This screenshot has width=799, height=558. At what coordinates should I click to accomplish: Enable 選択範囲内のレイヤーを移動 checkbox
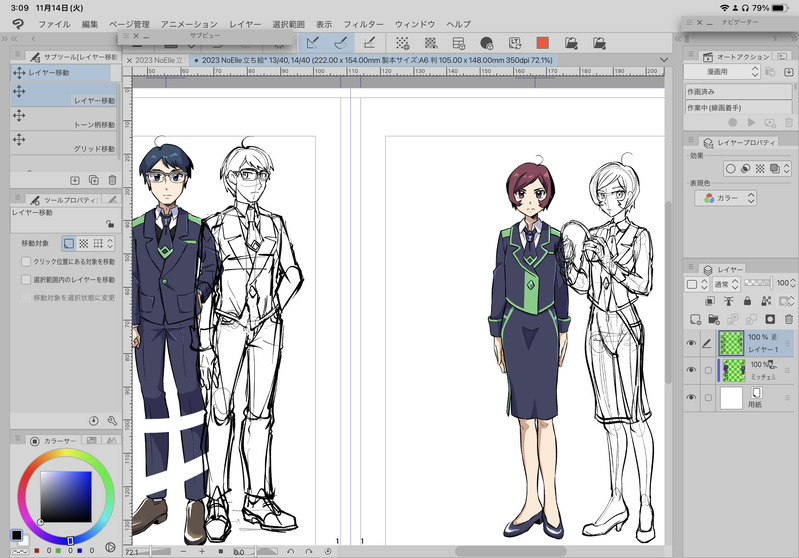tap(25, 279)
